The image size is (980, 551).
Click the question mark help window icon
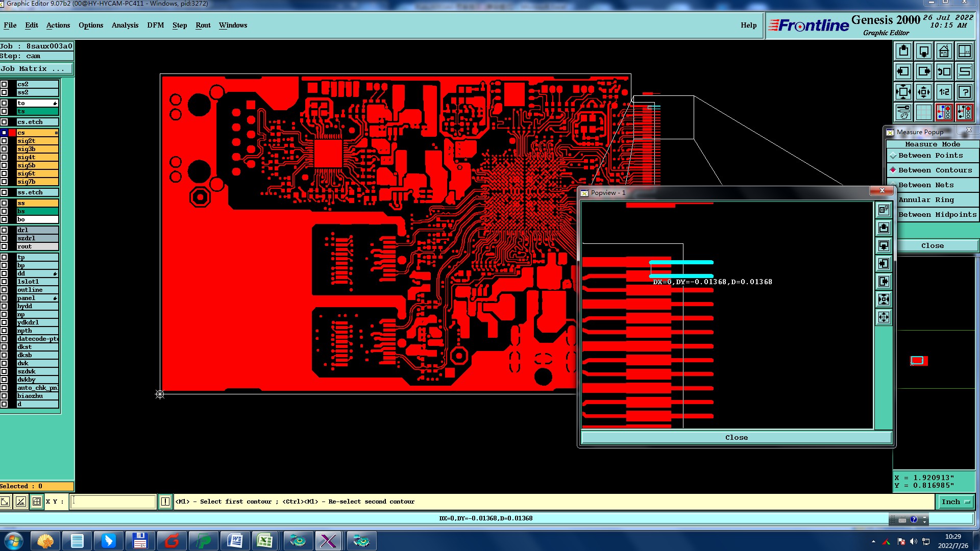pos(964,92)
